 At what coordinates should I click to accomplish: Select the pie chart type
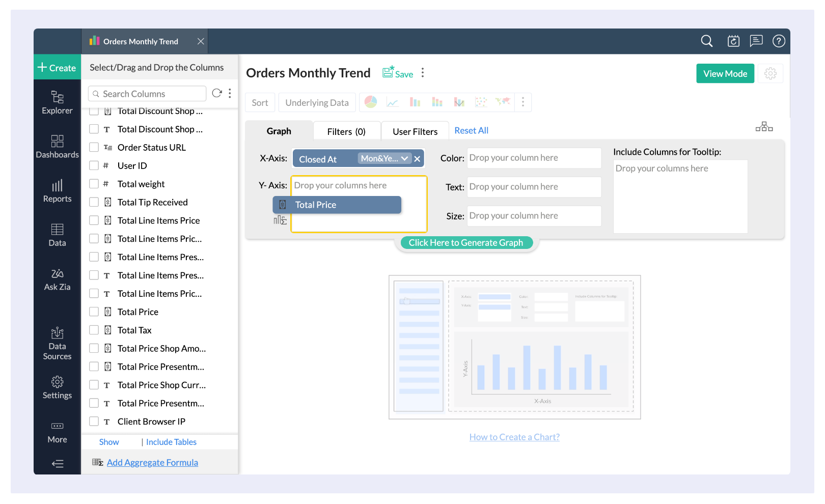pyautogui.click(x=371, y=102)
